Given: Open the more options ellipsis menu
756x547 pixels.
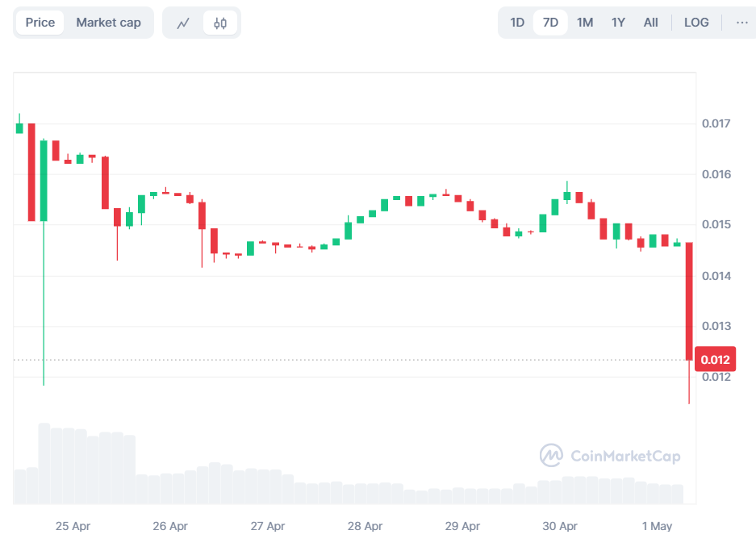Looking at the screenshot, I should 741,23.
